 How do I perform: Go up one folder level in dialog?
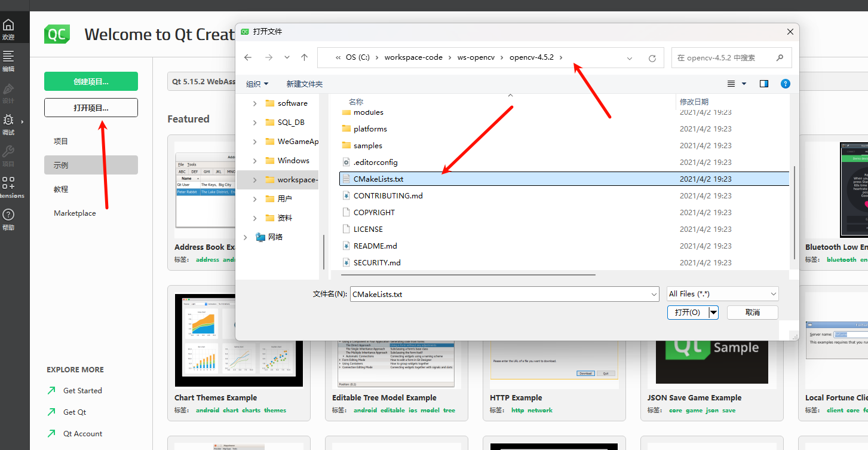pyautogui.click(x=304, y=57)
